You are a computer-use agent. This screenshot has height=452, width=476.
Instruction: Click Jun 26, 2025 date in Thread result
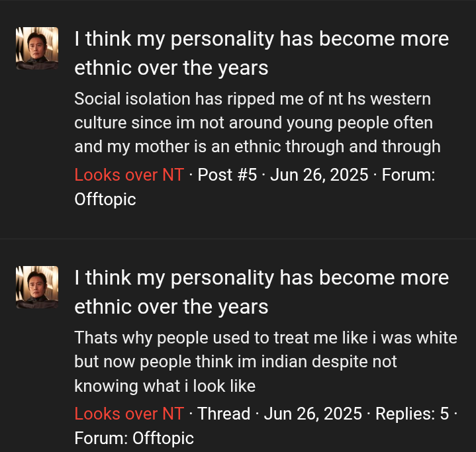(312, 414)
